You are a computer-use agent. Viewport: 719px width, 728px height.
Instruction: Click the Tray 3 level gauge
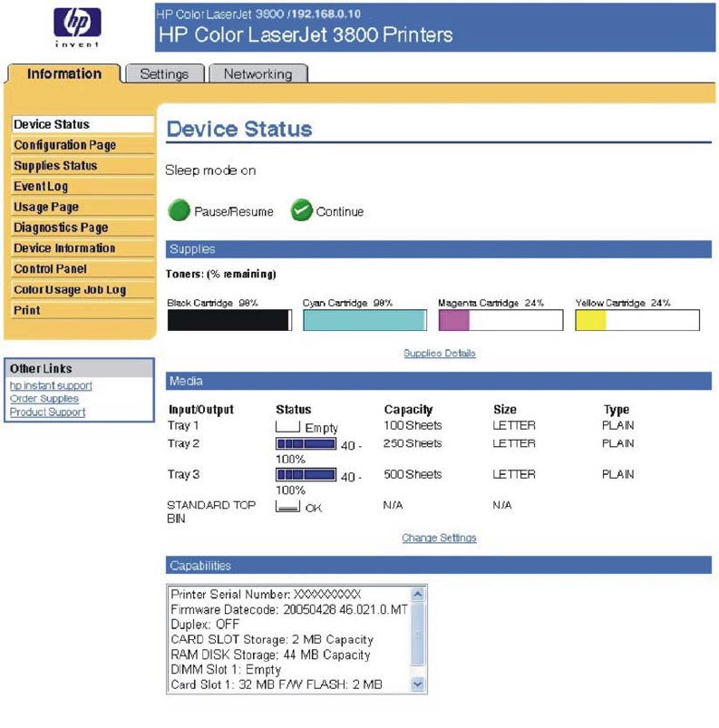click(306, 474)
